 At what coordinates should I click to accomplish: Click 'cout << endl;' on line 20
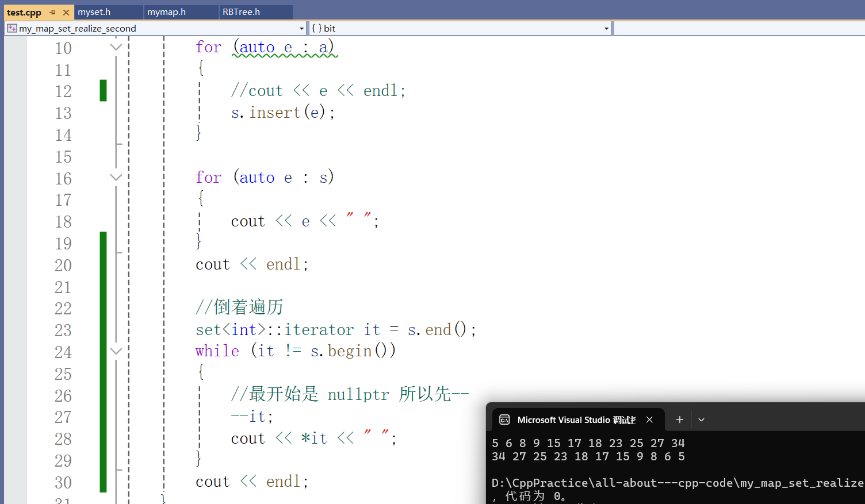point(252,264)
